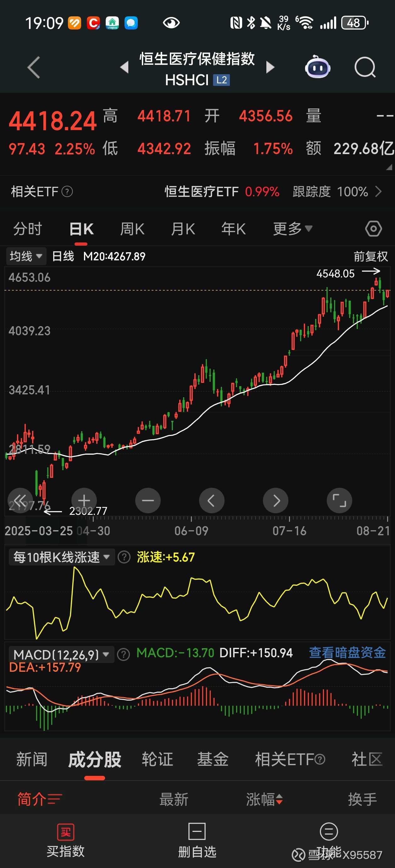Switch to previous index with left triangle
The width and height of the screenshot is (395, 868).
click(x=124, y=67)
